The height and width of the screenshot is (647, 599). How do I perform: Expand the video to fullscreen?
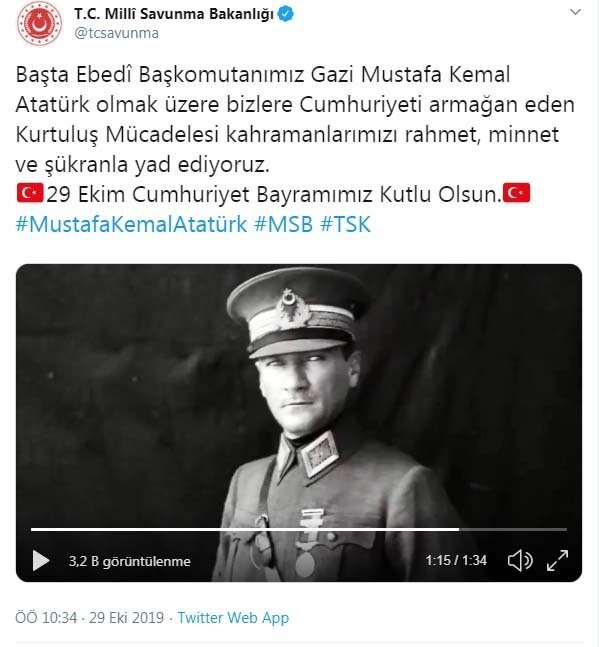coord(557,561)
